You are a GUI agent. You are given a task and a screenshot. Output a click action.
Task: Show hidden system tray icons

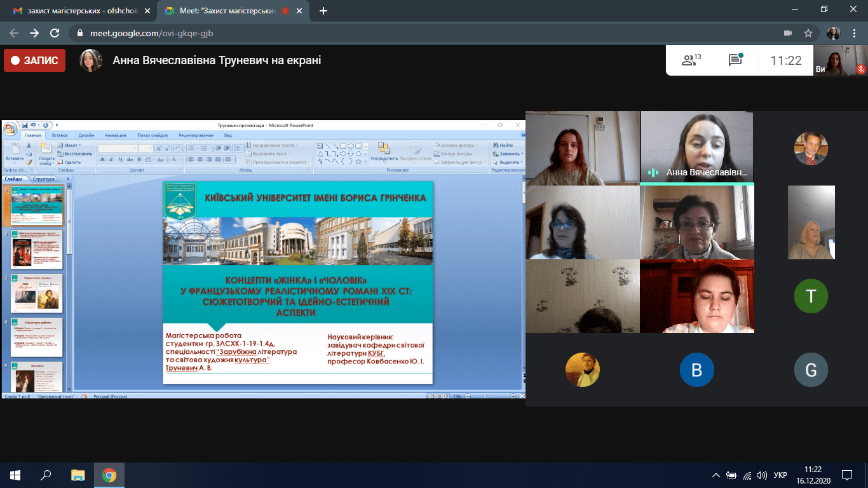[x=716, y=475]
